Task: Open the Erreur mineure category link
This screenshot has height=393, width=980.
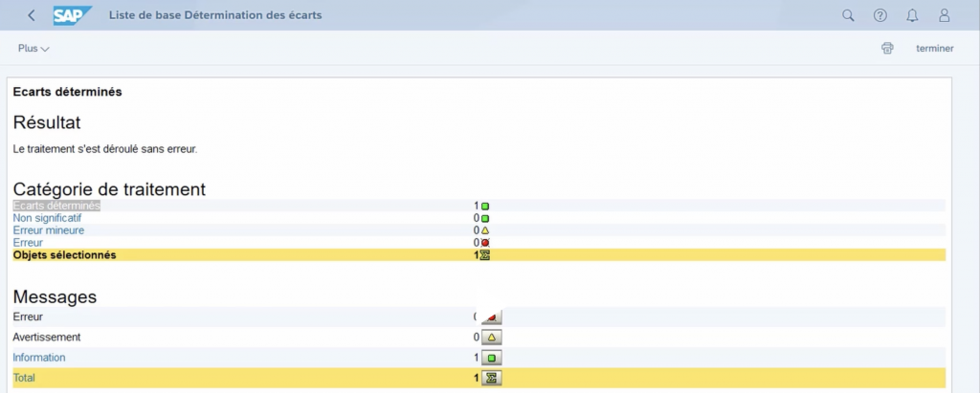Action: (x=48, y=230)
